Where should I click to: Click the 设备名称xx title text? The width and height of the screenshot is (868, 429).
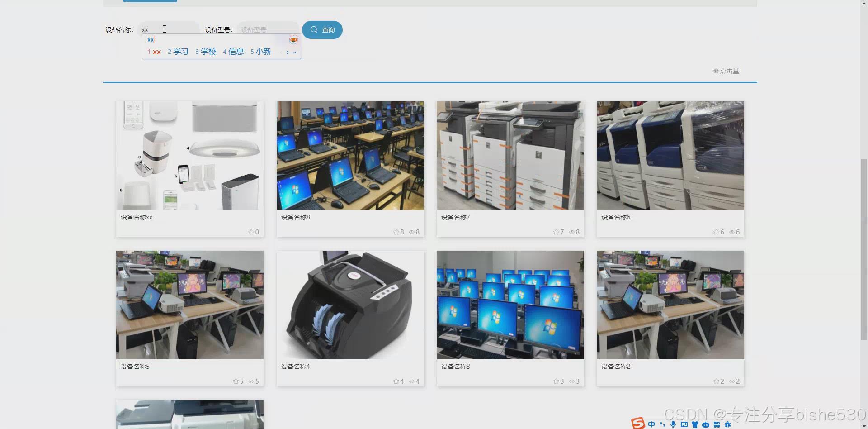coord(137,217)
